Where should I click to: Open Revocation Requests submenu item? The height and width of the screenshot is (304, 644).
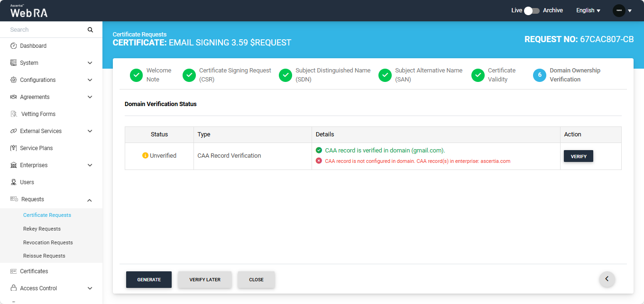point(48,242)
